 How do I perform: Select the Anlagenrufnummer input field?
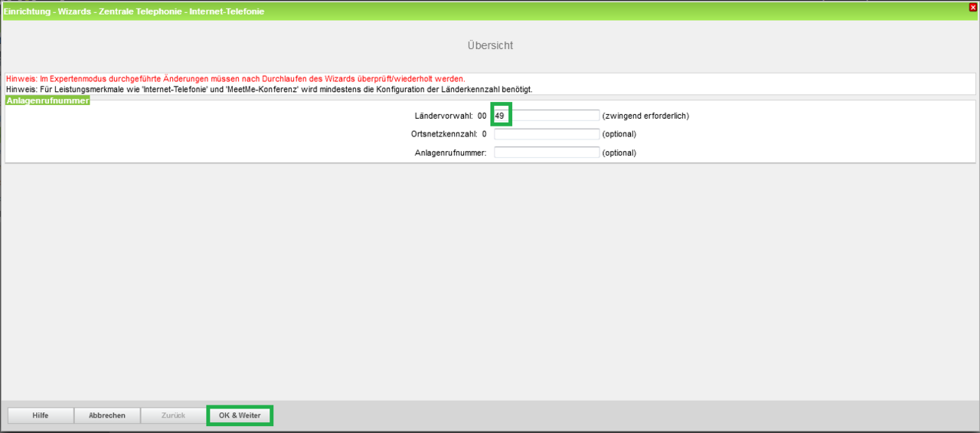point(546,153)
